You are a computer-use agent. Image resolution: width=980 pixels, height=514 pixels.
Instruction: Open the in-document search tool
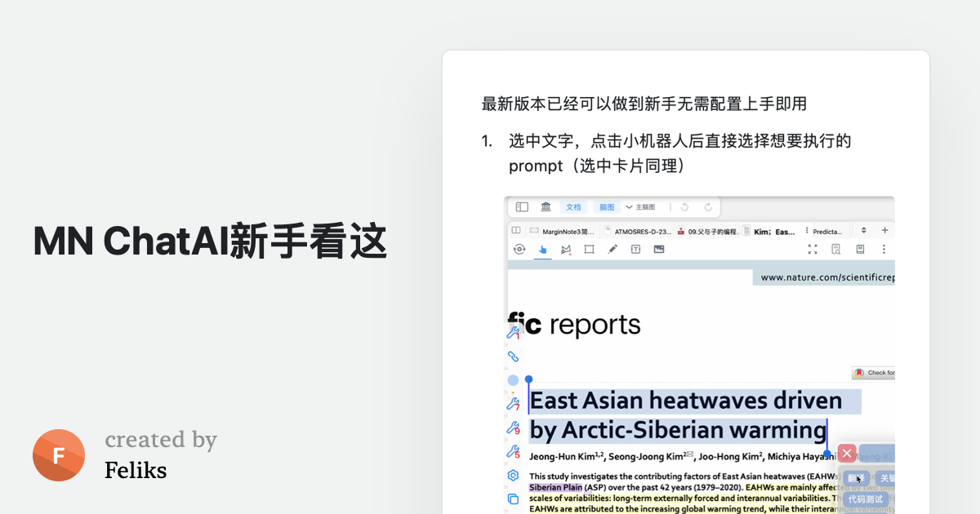point(835,248)
